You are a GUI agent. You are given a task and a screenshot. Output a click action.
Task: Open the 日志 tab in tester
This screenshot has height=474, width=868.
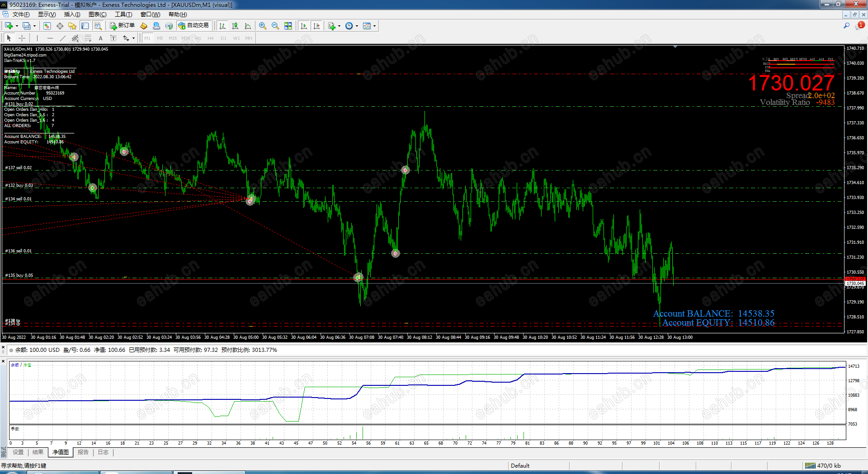point(103,452)
